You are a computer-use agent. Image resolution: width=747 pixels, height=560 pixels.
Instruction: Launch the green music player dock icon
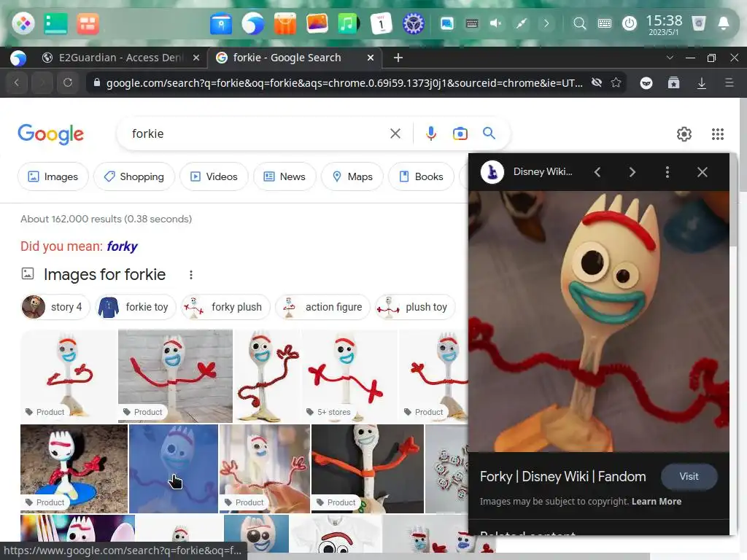(349, 23)
